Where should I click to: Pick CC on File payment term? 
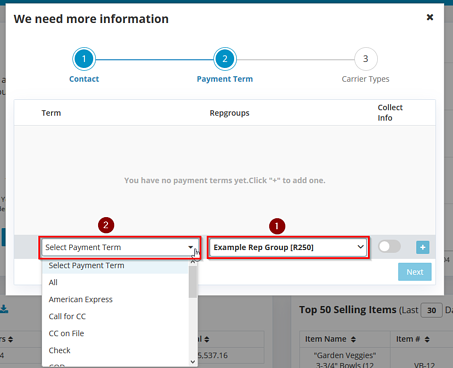(x=115, y=334)
